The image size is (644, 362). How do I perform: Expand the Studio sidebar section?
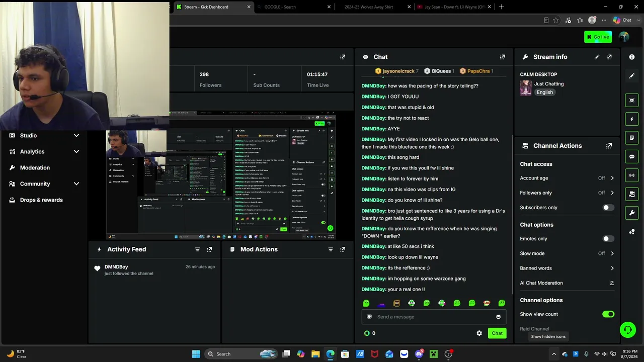(76, 135)
